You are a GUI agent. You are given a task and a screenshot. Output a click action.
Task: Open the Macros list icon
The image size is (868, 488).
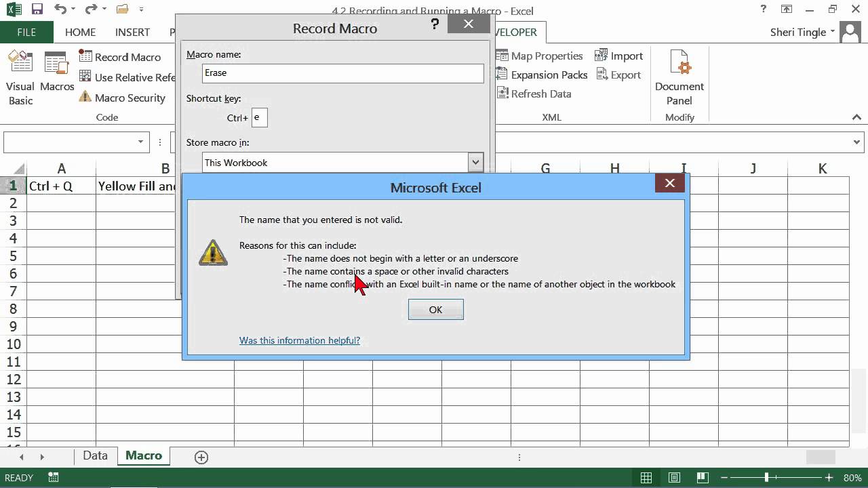click(x=57, y=63)
